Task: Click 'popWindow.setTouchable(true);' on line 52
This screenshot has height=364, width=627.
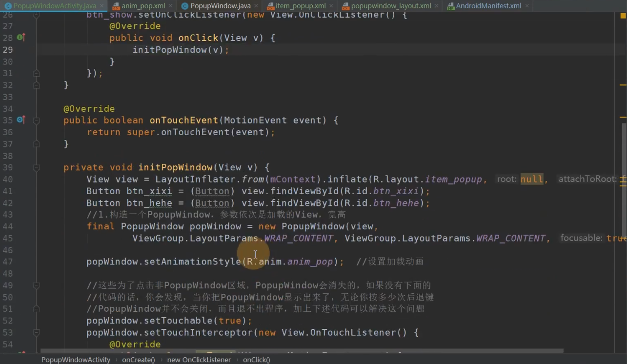Action: coord(169,321)
